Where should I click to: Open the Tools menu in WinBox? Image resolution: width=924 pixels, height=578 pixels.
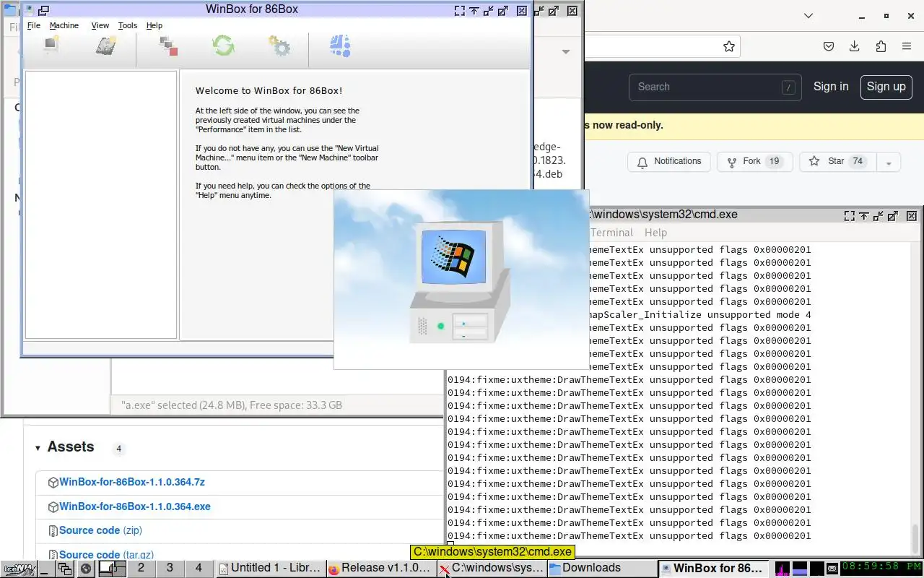(x=128, y=25)
